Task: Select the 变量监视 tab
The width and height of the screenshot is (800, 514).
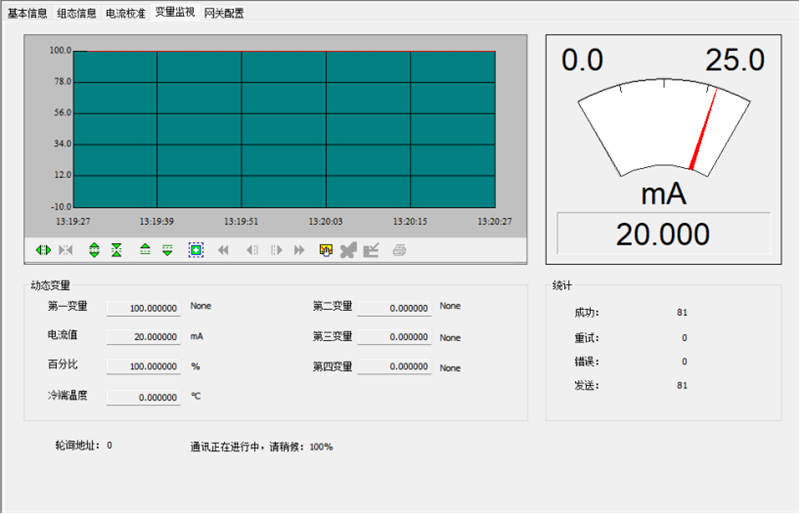Action: pos(174,12)
